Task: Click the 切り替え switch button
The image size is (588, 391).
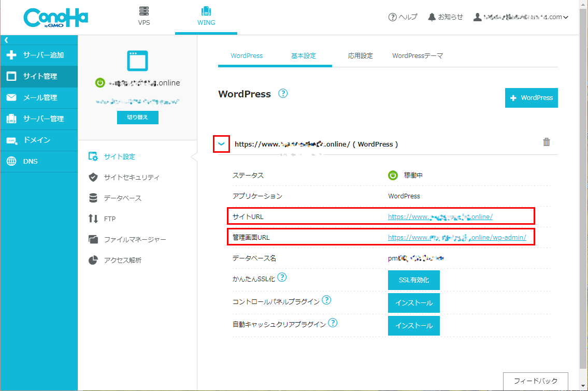Action: click(x=138, y=118)
